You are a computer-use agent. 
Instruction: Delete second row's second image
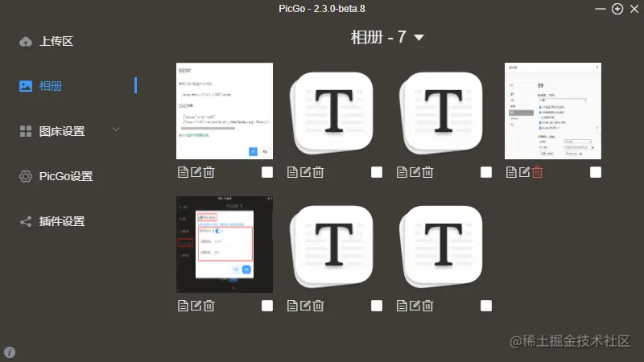pyautogui.click(x=318, y=306)
